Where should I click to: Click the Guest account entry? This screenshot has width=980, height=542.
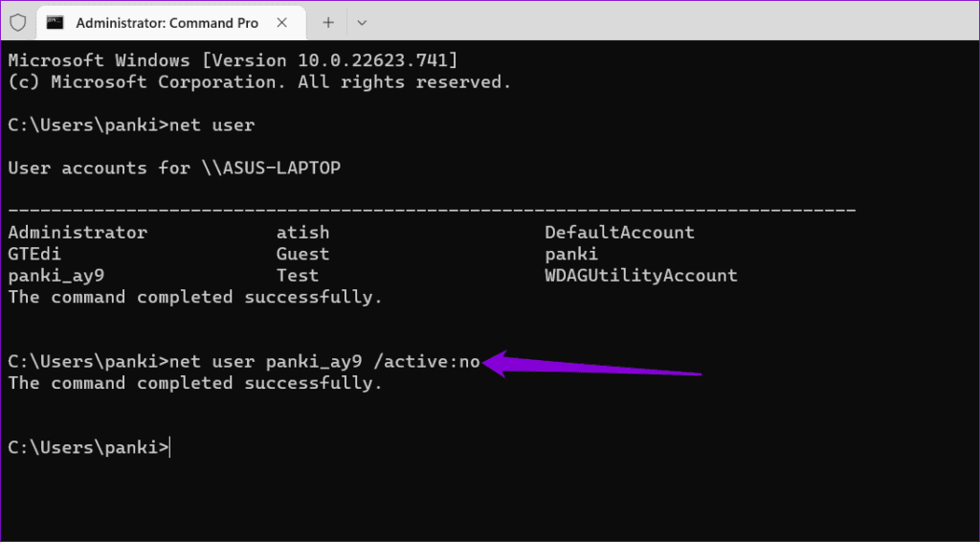click(x=302, y=254)
